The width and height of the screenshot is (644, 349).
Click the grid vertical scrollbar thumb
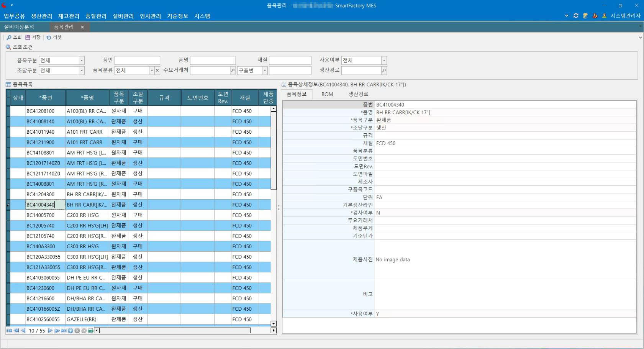(x=274, y=151)
